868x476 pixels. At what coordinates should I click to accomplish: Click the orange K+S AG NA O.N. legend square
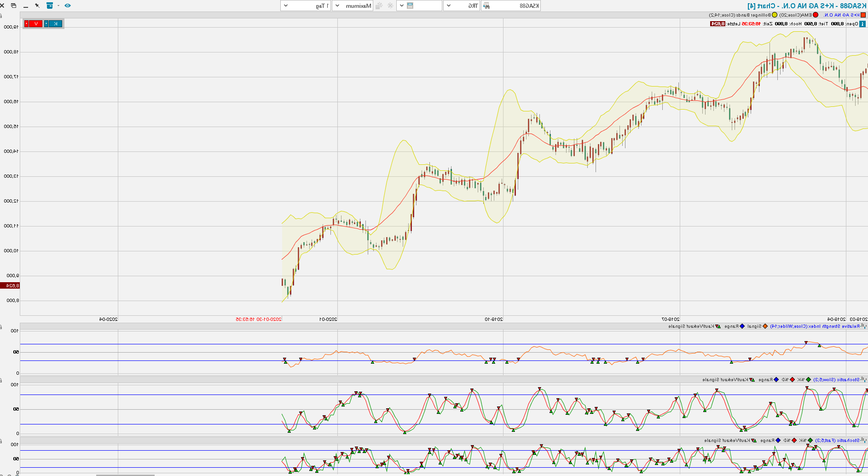pyautogui.click(x=863, y=15)
